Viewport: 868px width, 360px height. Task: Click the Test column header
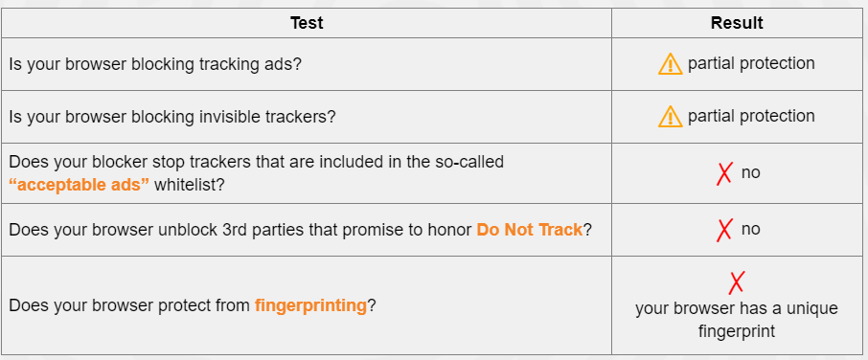(x=307, y=23)
